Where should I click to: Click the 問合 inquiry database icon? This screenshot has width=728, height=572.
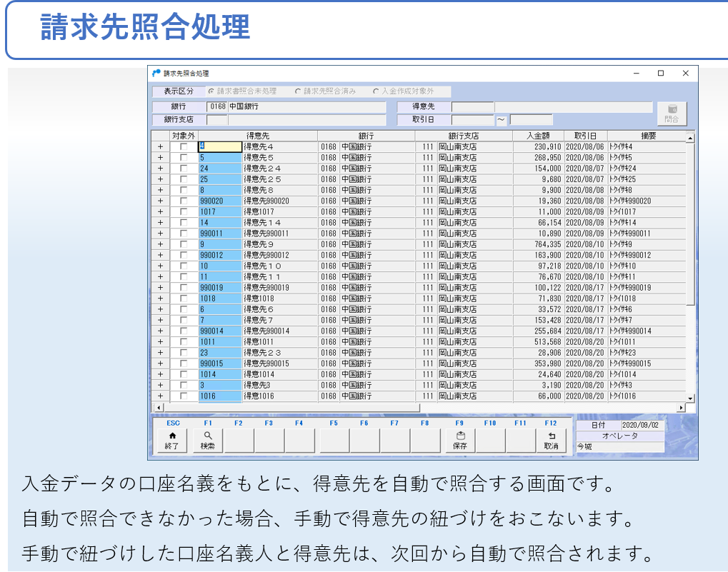pos(672,114)
